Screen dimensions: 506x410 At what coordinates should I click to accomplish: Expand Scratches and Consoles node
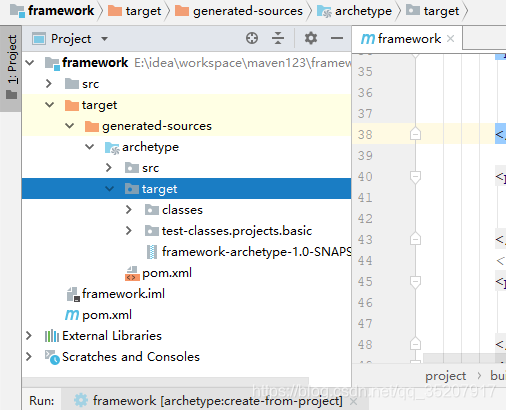[x=29, y=356]
